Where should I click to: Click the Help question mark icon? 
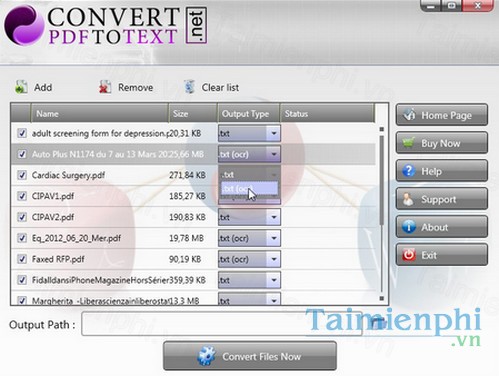tap(409, 171)
